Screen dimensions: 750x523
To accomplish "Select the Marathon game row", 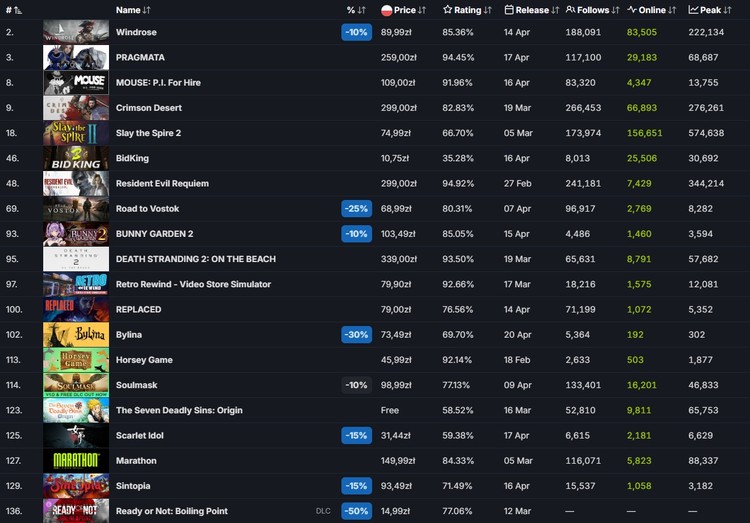I will pyautogui.click(x=136, y=461).
